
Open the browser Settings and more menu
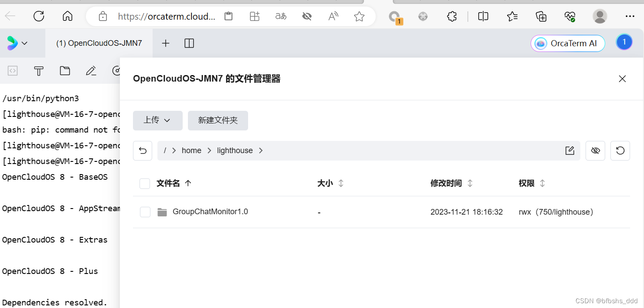630,17
